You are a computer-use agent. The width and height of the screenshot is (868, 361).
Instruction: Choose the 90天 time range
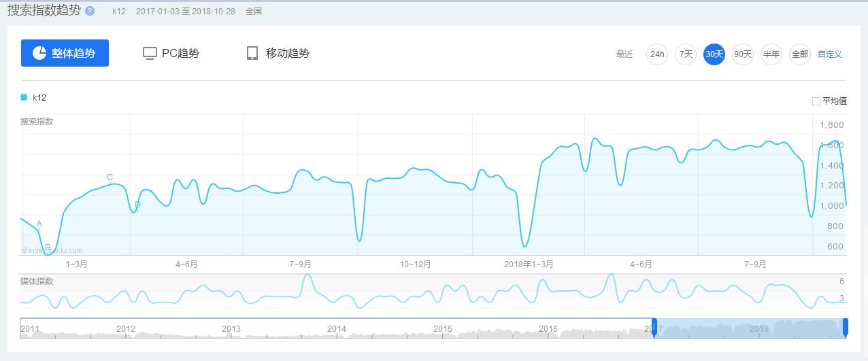click(x=743, y=54)
